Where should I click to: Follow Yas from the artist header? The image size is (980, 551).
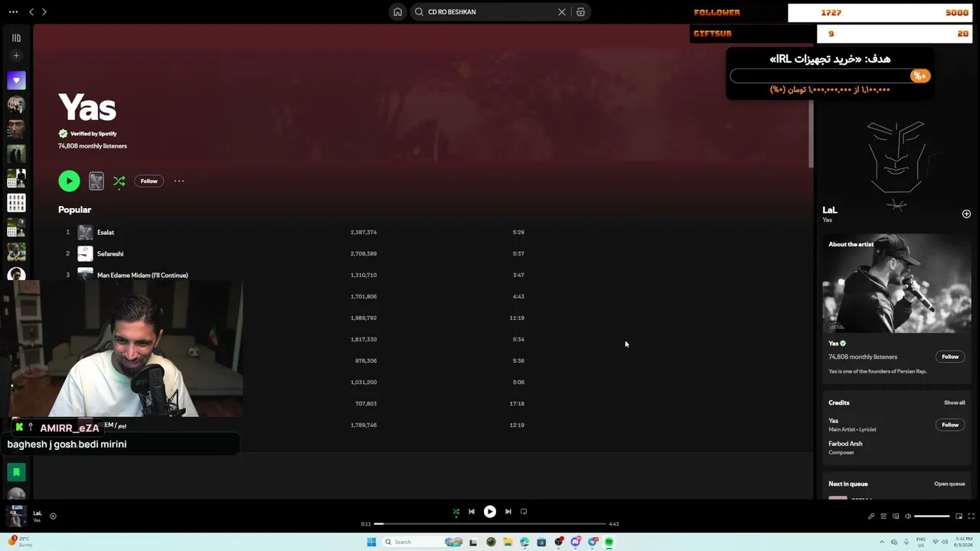[x=149, y=181]
